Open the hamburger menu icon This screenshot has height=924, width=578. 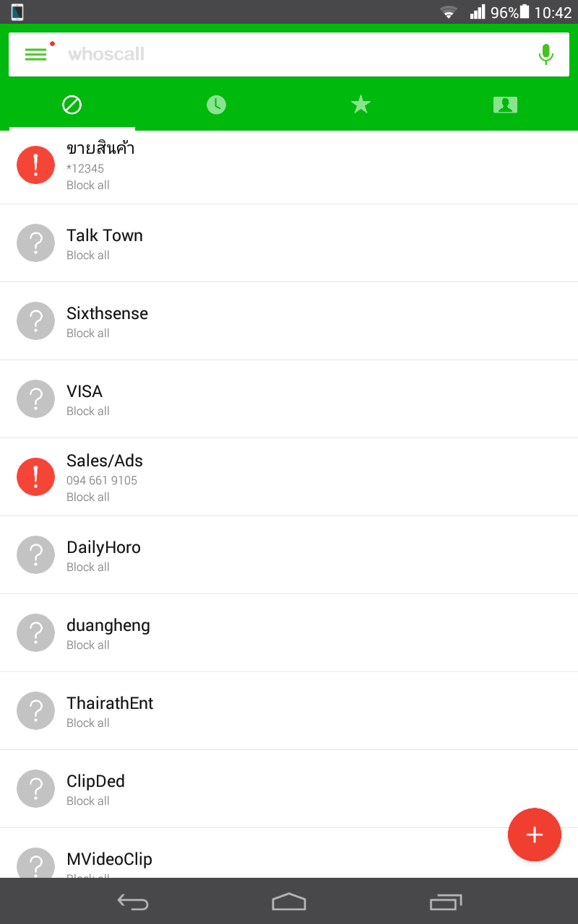pos(35,54)
